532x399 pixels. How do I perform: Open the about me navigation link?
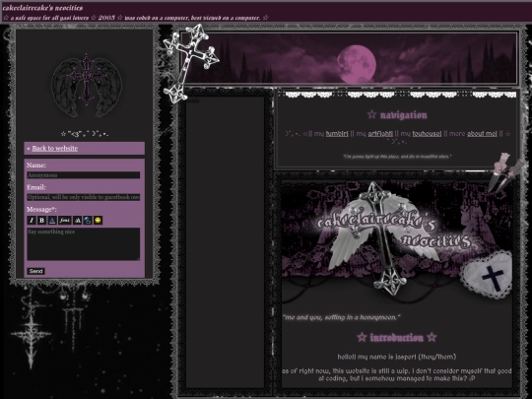click(x=482, y=134)
